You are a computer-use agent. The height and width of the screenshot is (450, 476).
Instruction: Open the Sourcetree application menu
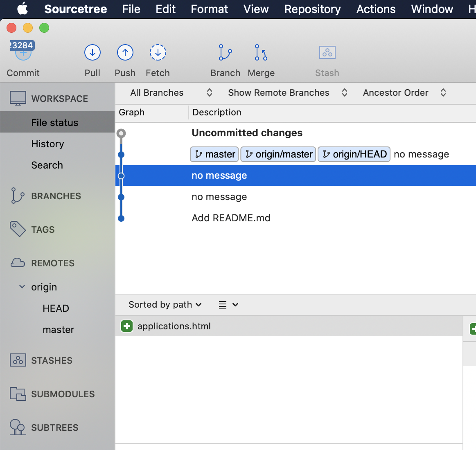tap(76, 9)
